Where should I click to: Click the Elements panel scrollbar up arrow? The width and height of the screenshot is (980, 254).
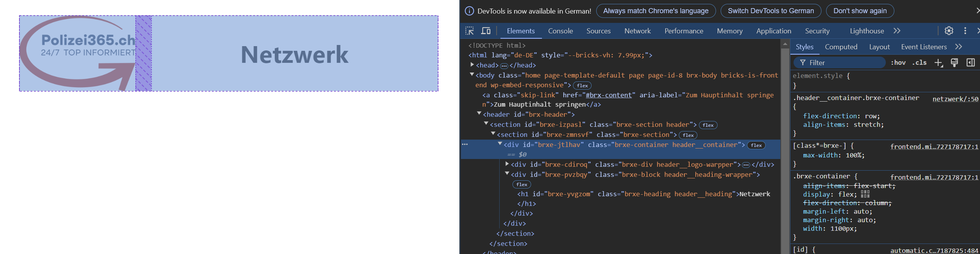785,44
